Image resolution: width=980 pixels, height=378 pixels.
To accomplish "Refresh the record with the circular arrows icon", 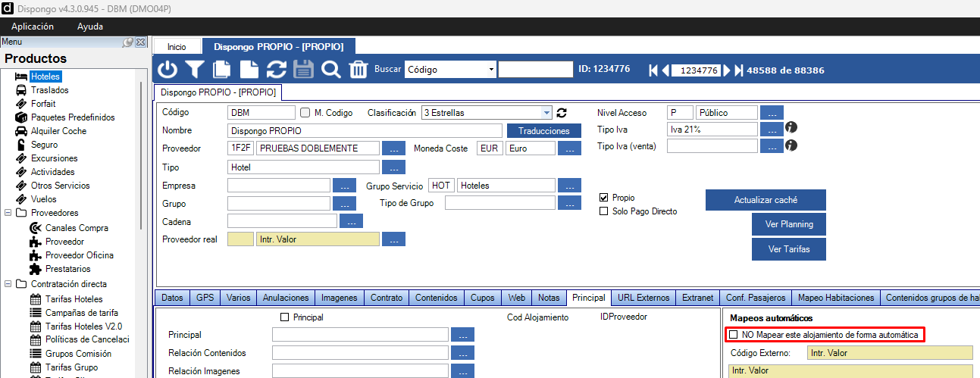I will point(277,70).
